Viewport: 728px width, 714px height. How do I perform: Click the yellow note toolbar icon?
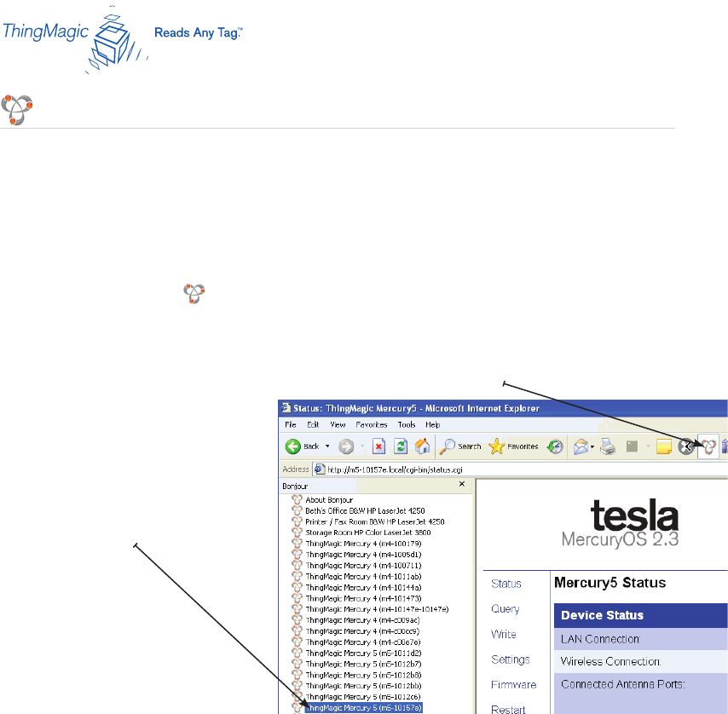664,446
